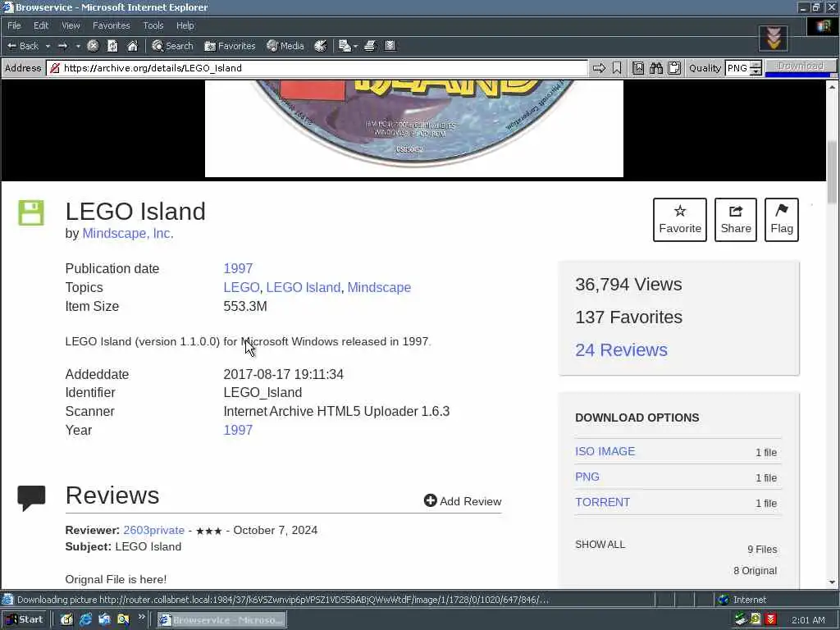
Task: Click the Add Review plus button
Action: [463, 501]
